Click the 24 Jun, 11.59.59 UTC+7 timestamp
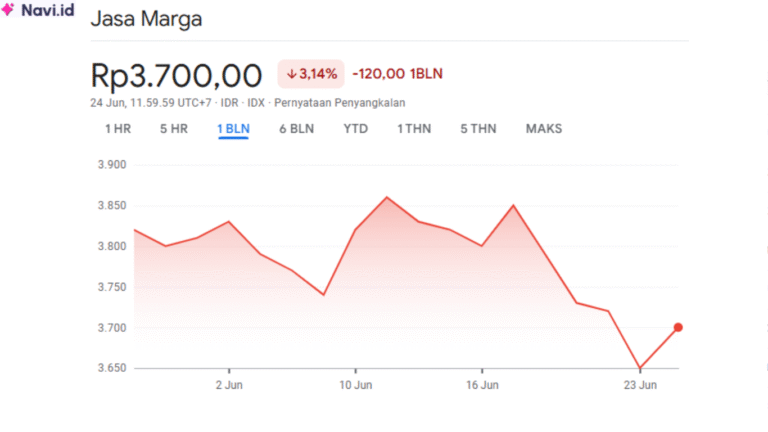768x432 pixels. (151, 103)
